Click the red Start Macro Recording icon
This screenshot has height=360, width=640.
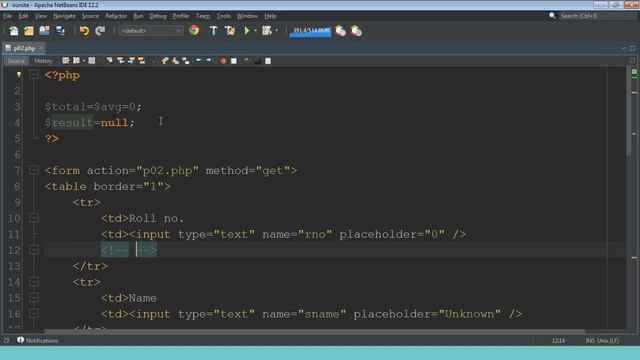point(223,61)
